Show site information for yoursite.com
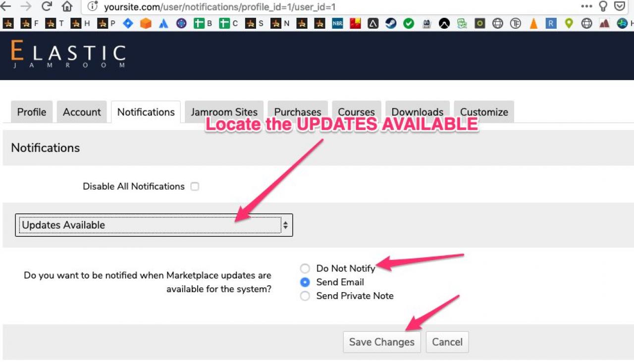 pyautogui.click(x=92, y=7)
